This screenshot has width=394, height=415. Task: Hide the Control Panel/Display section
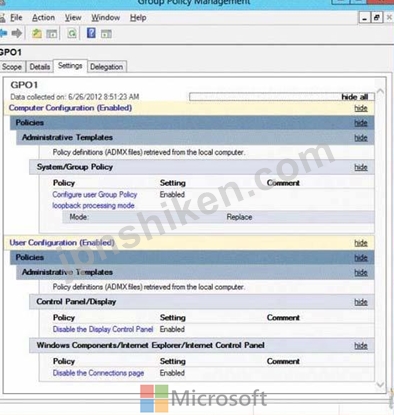click(361, 302)
